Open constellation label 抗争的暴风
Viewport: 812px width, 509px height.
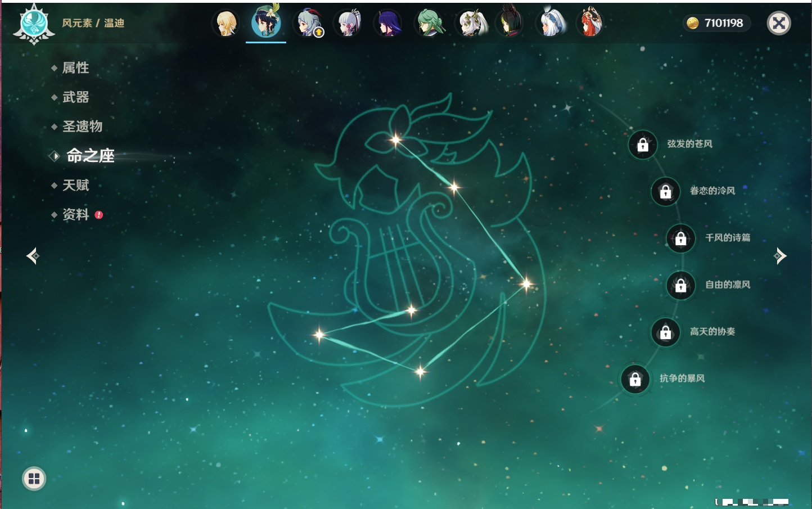[x=682, y=378]
